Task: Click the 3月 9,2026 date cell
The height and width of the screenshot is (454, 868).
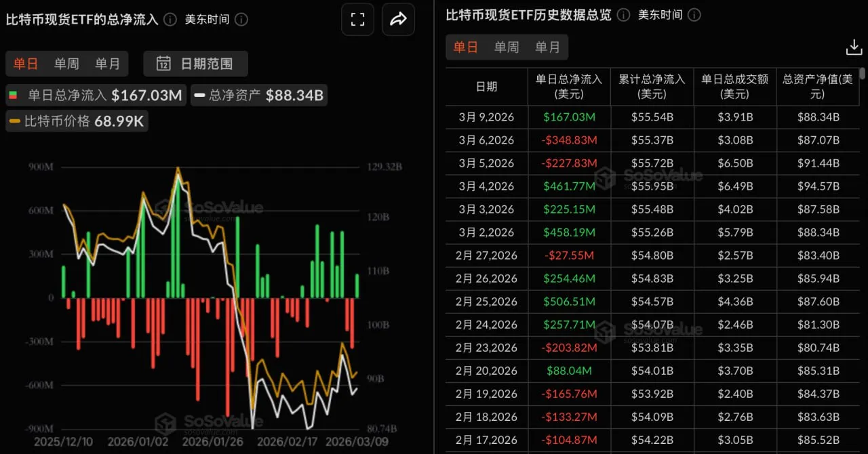Action: 486,117
